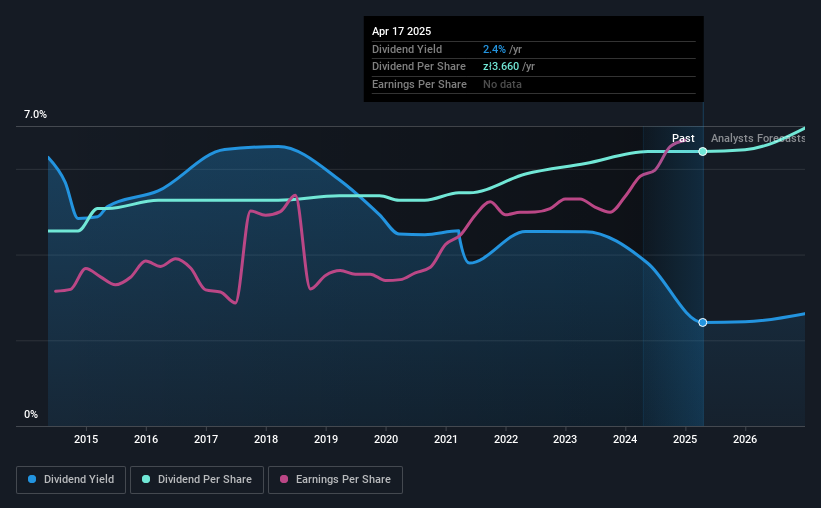Click the tooltip Dividend Per Share row label
821x508 pixels.
[x=419, y=67]
